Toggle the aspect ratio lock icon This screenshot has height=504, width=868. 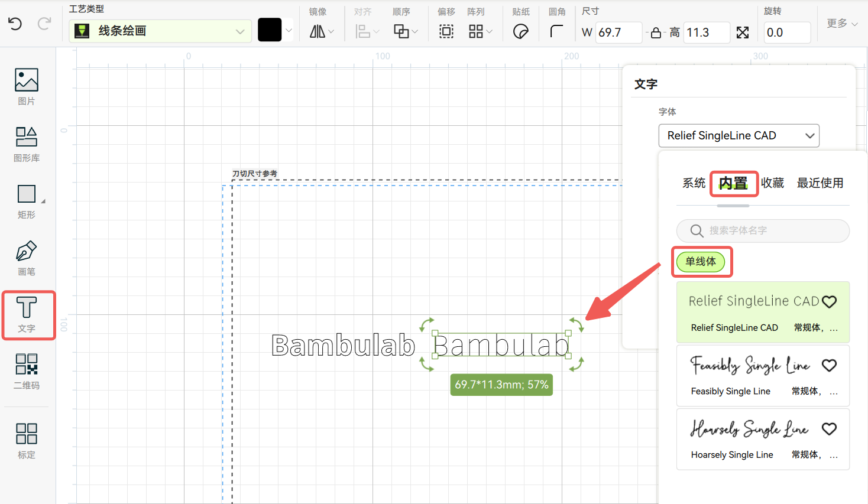pyautogui.click(x=656, y=33)
